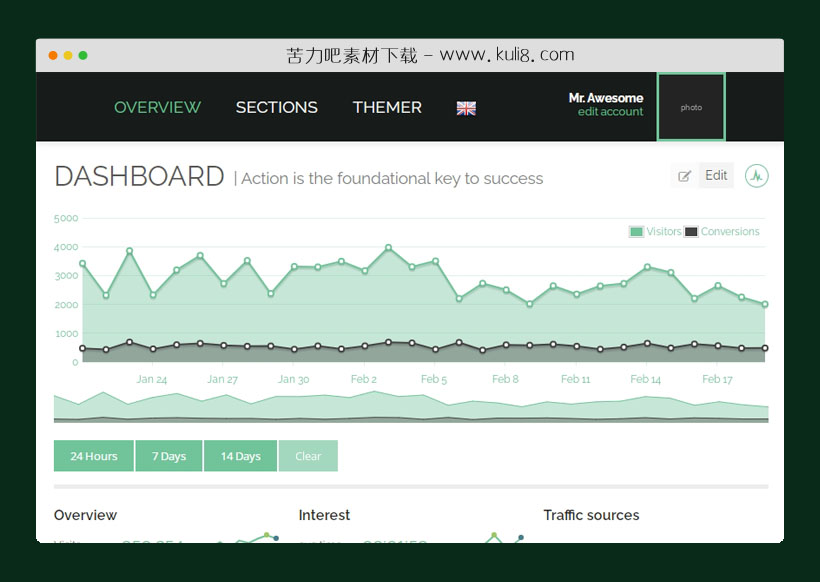
Task: Click the yellow minimize window dot
Action: [68, 55]
